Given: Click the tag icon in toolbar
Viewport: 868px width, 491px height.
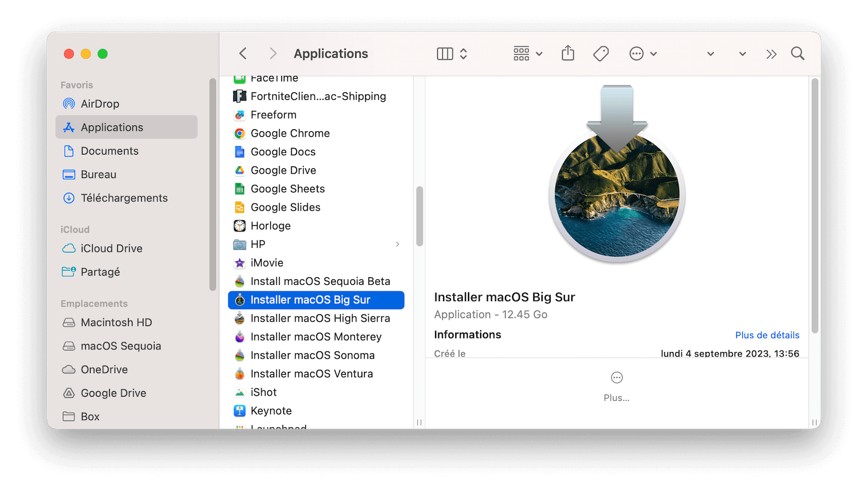Looking at the screenshot, I should [x=601, y=54].
